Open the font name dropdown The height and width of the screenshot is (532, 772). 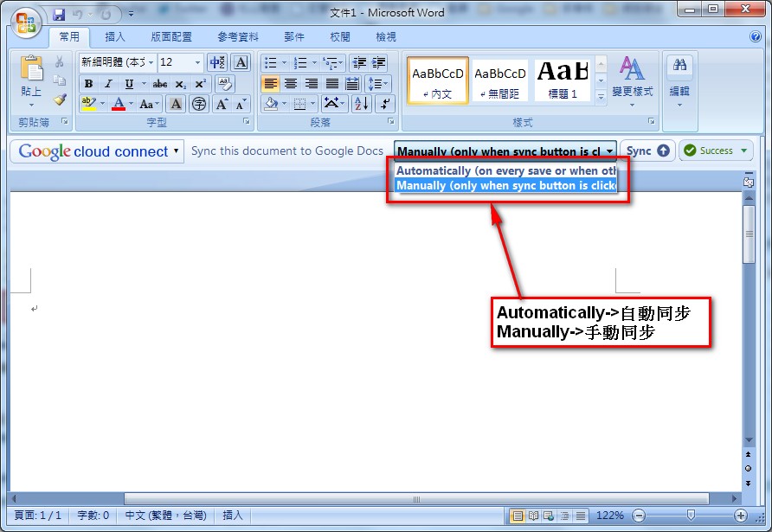pos(151,62)
